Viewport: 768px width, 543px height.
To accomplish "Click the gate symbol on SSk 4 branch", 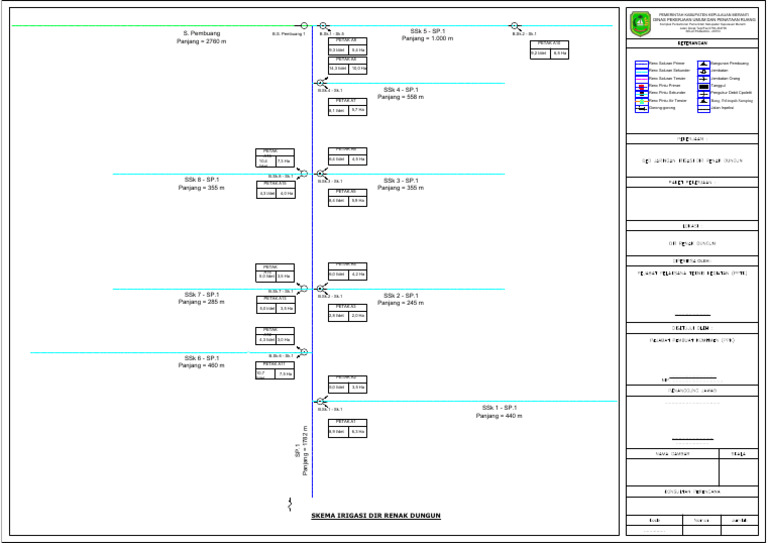I will [320, 83].
